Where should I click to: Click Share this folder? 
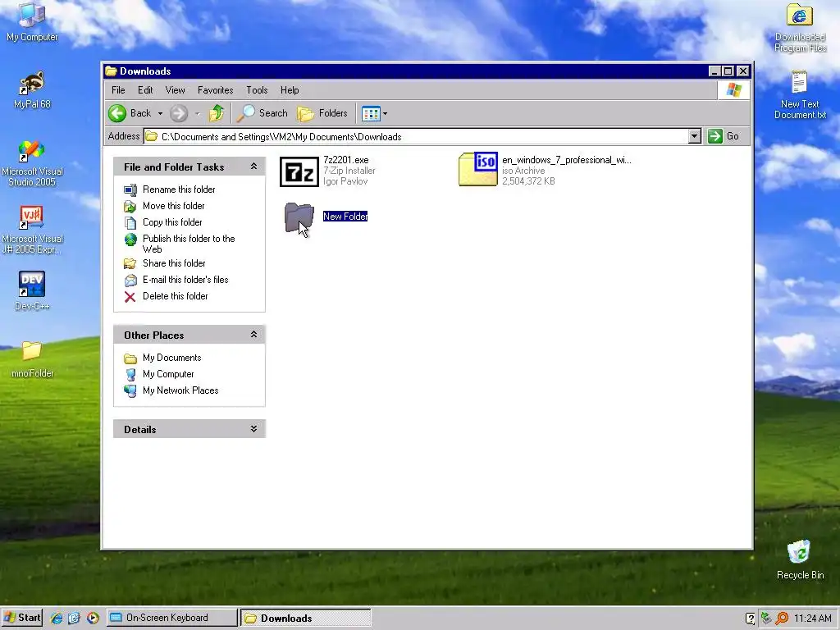174,263
